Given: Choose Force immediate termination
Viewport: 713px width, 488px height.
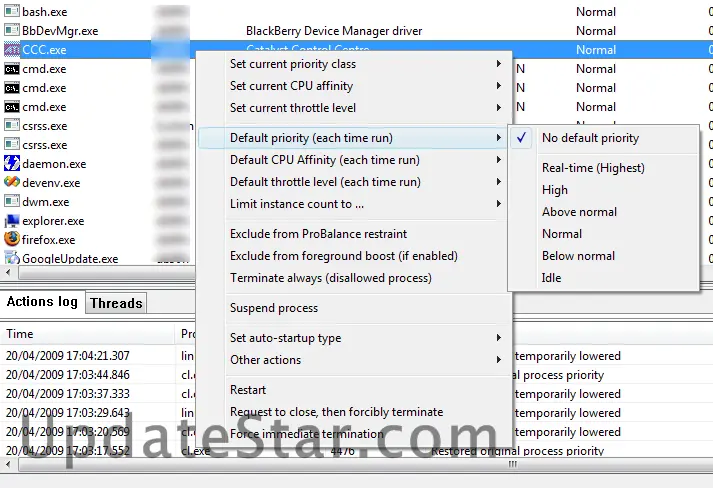Looking at the screenshot, I should tap(355, 434).
